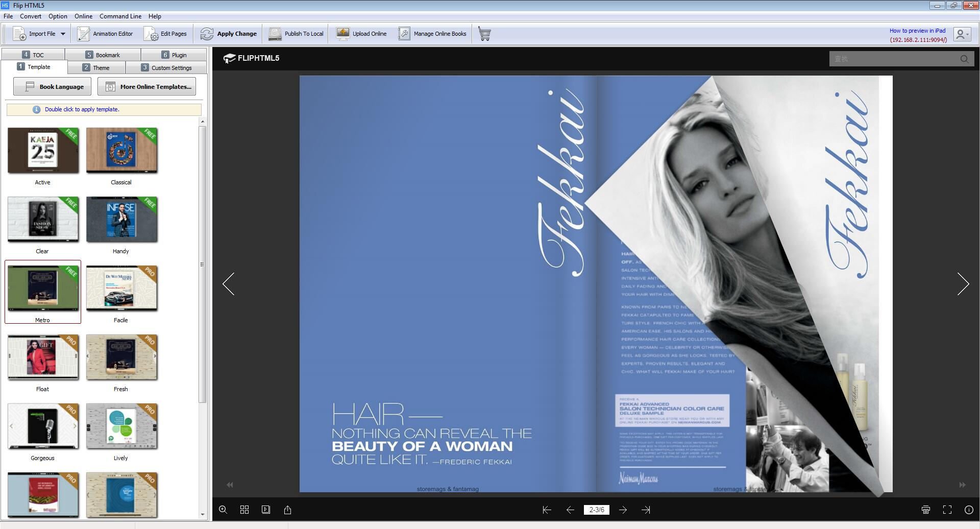The height and width of the screenshot is (529, 980).
Task: Open the Option menu
Action: tap(58, 16)
